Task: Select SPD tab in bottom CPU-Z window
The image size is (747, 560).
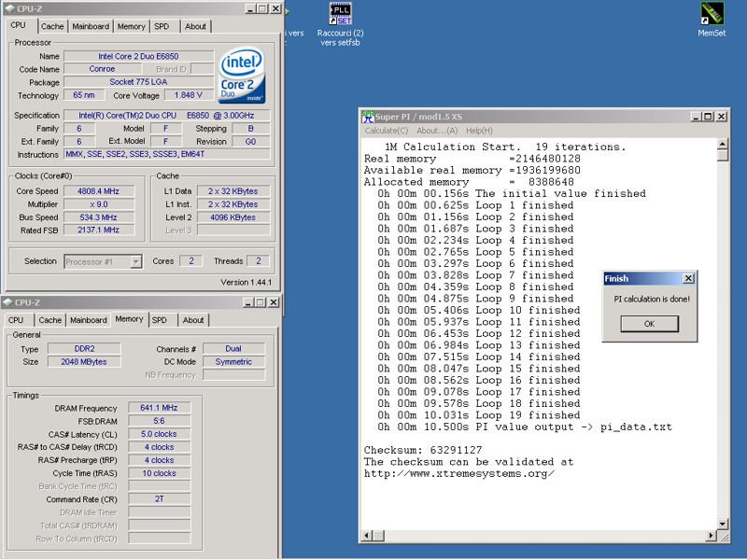Action: pos(159,320)
